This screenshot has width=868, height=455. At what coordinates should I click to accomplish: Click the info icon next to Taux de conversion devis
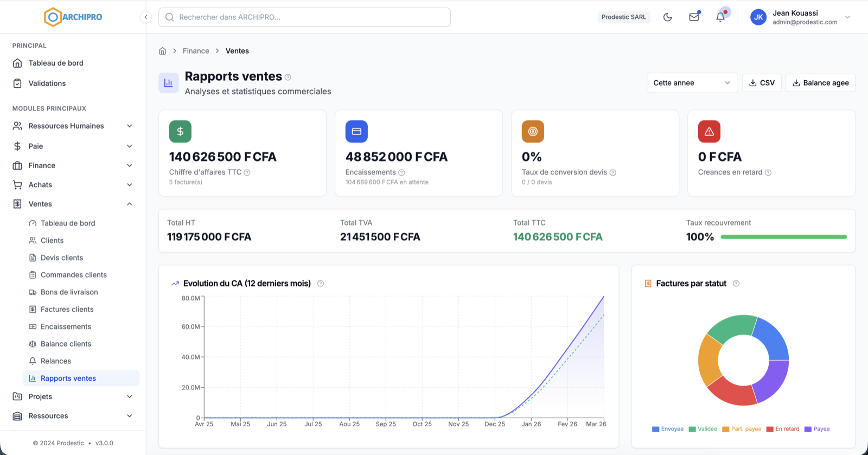[612, 172]
